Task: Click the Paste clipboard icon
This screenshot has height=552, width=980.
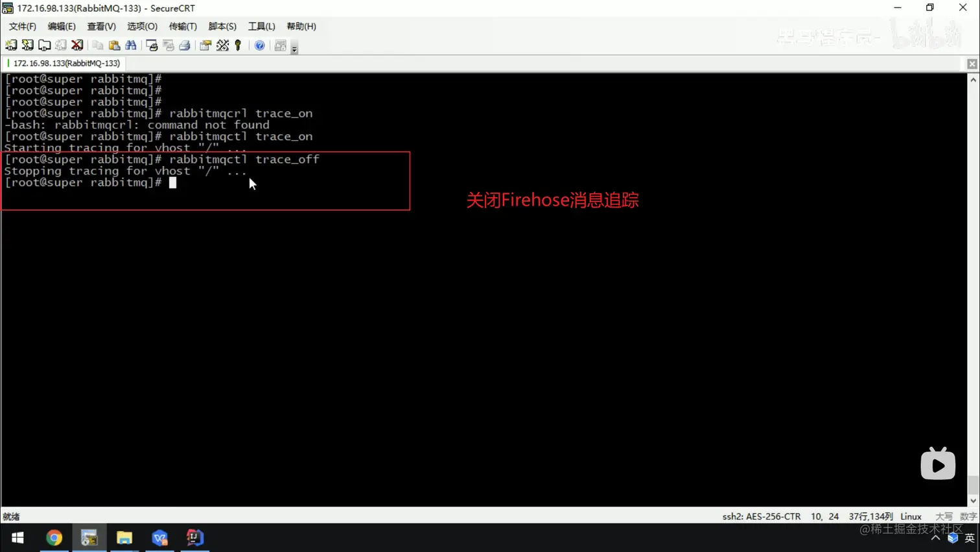Action: pyautogui.click(x=114, y=45)
